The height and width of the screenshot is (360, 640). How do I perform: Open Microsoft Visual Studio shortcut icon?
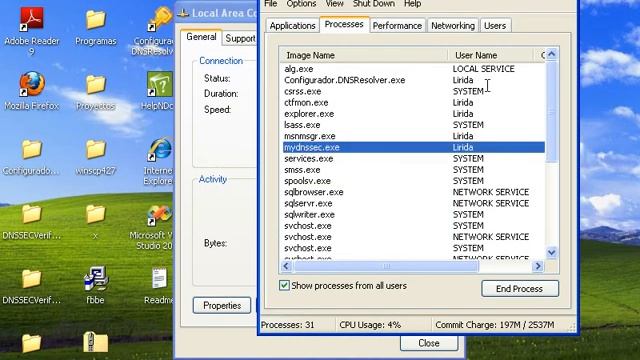[x=160, y=215]
